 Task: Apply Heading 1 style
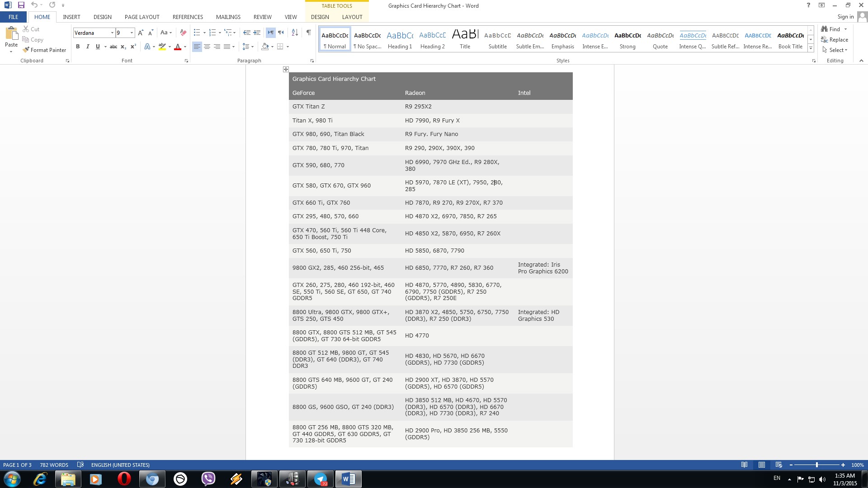coord(400,39)
